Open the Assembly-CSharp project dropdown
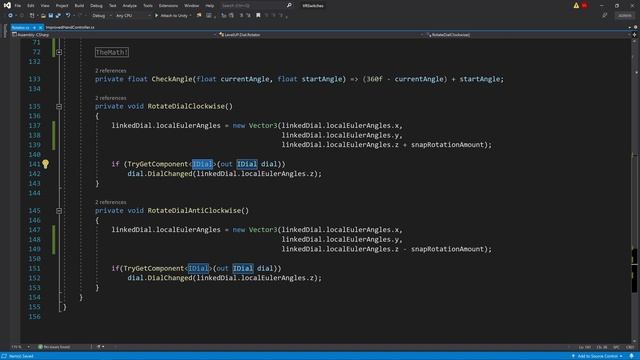Image resolution: width=640 pixels, height=360 pixels. point(114,35)
